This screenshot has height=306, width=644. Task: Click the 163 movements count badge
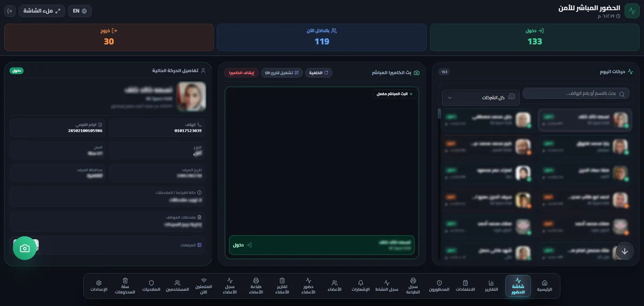(x=444, y=72)
